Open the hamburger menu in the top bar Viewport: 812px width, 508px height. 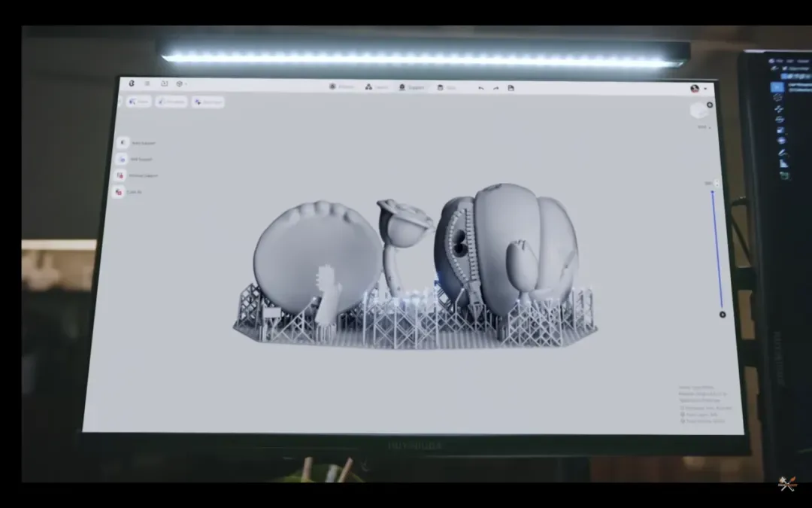pyautogui.click(x=147, y=84)
